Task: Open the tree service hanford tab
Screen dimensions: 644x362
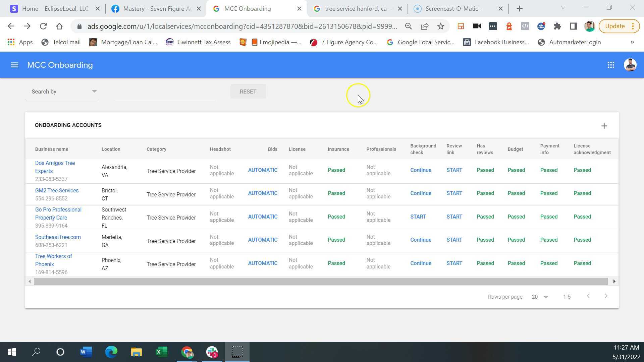Action: click(x=356, y=8)
